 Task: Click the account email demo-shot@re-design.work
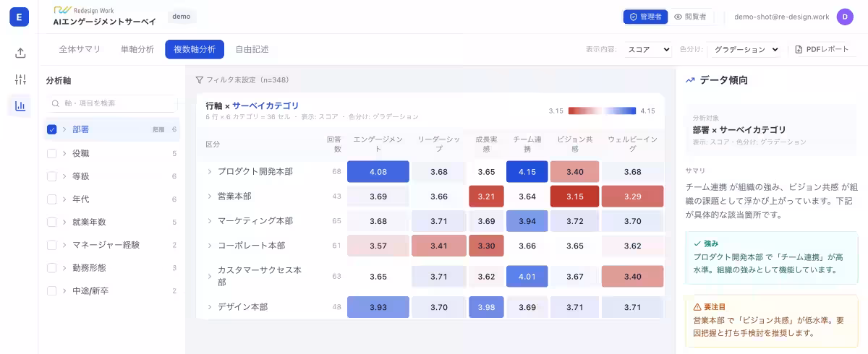pyautogui.click(x=780, y=17)
